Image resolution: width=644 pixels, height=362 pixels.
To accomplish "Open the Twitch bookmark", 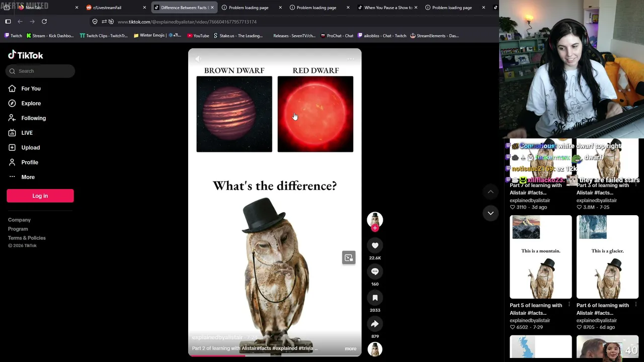I will (x=13, y=36).
